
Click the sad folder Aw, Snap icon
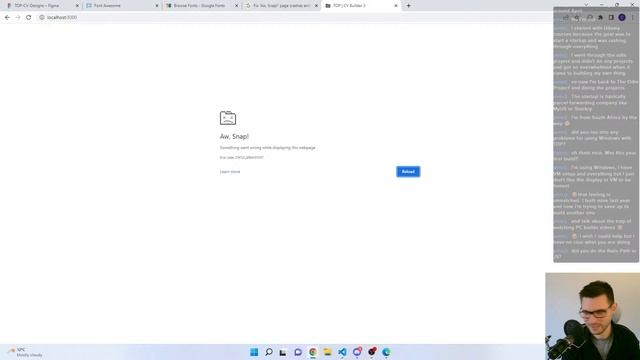(228, 118)
